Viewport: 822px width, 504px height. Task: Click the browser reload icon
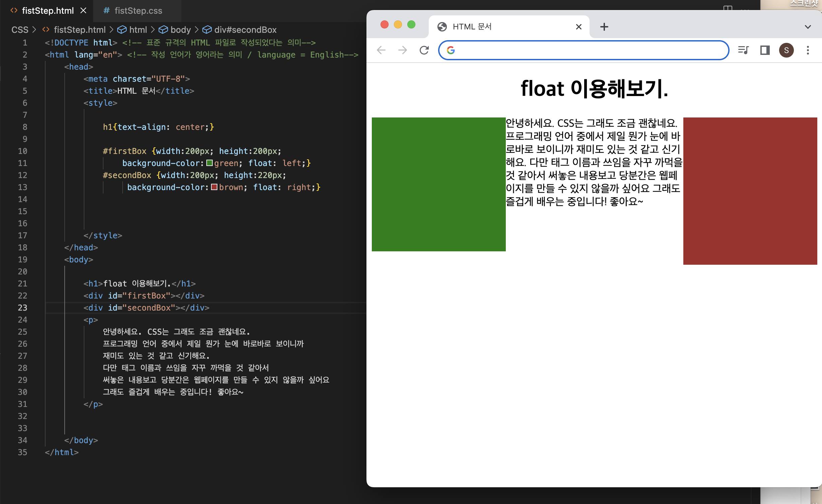424,50
